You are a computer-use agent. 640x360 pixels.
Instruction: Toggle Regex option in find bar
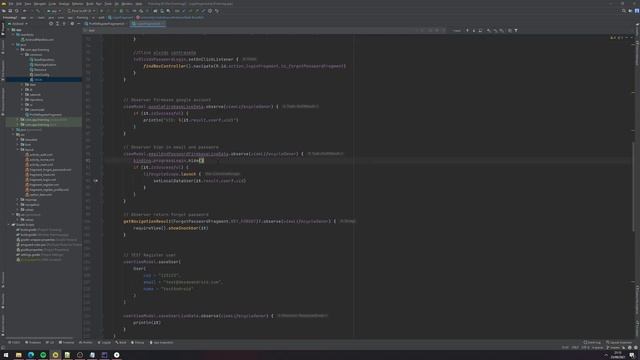coord(444,31)
